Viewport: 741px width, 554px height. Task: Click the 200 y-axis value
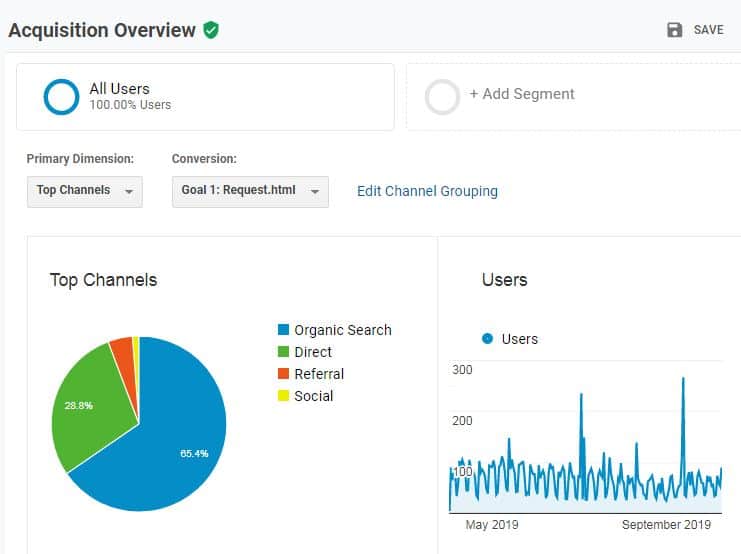coord(462,421)
